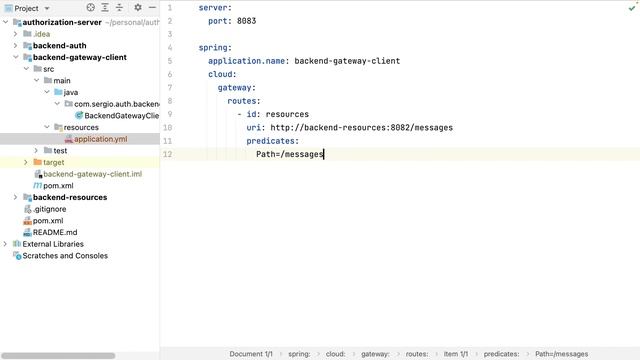The height and width of the screenshot is (360, 640).
Task: Expand the target folder
Action: coord(26,162)
